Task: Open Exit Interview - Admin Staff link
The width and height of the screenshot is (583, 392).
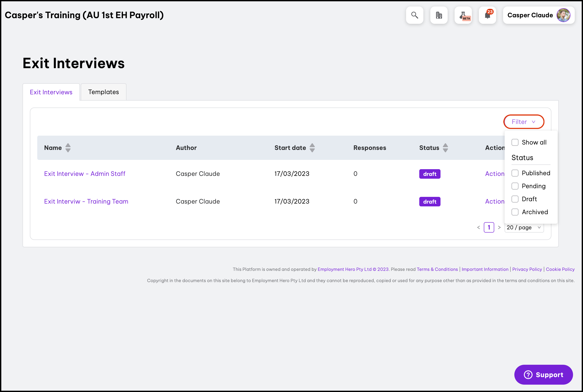Action: 85,174
